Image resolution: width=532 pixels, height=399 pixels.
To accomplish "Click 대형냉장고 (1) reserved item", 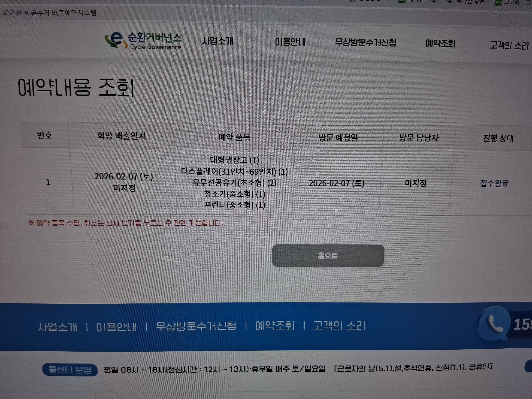I will tap(234, 160).
